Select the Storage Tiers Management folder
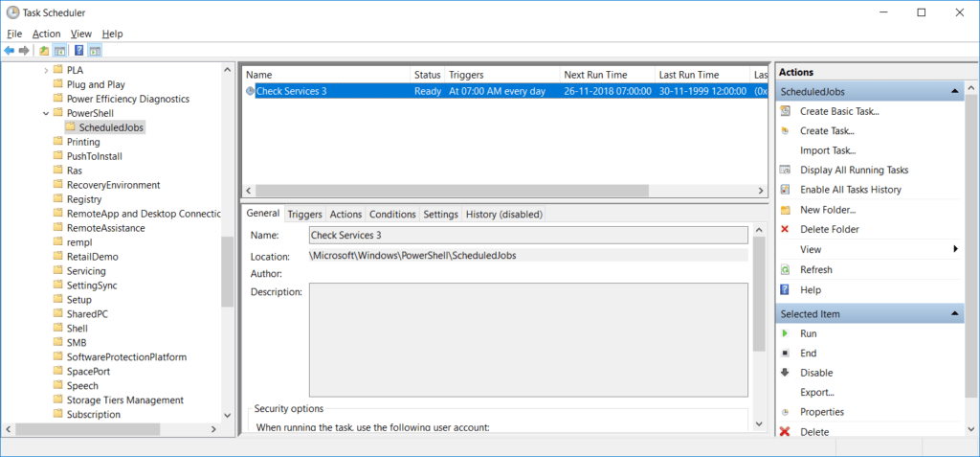980x457 pixels. [125, 400]
